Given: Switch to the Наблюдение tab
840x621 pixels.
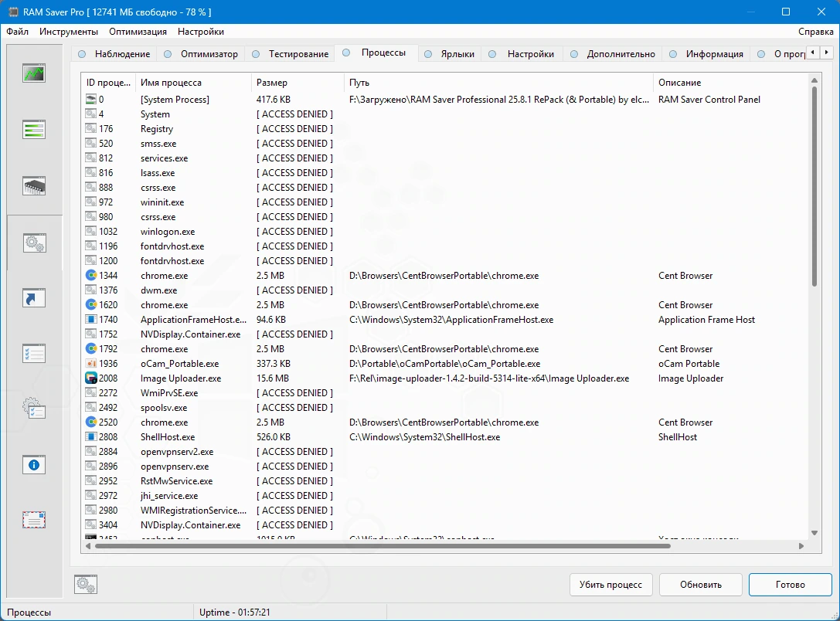Looking at the screenshot, I should point(114,53).
